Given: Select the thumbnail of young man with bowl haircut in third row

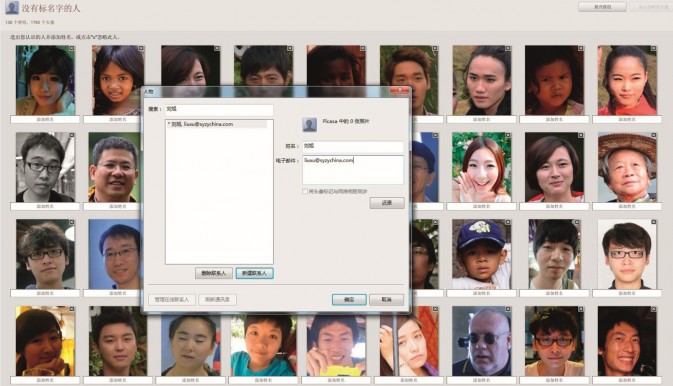Looking at the screenshot, I should tap(554, 254).
